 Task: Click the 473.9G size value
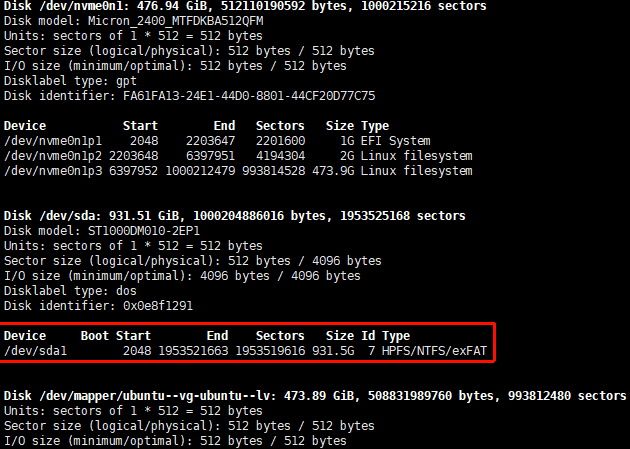pos(333,171)
